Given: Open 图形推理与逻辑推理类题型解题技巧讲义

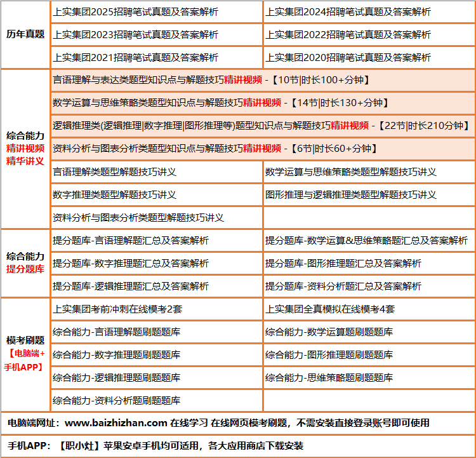Looking at the screenshot, I should [351, 194].
